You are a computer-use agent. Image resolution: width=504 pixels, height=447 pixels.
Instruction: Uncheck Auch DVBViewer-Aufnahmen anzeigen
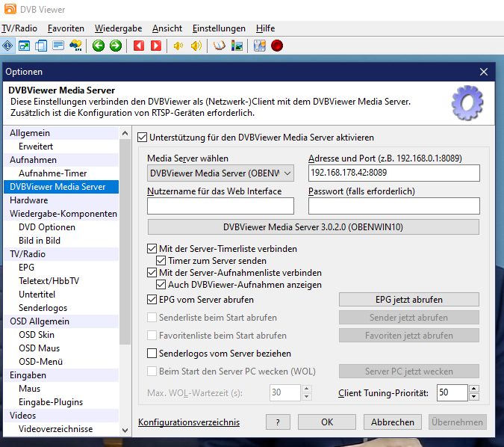161,285
